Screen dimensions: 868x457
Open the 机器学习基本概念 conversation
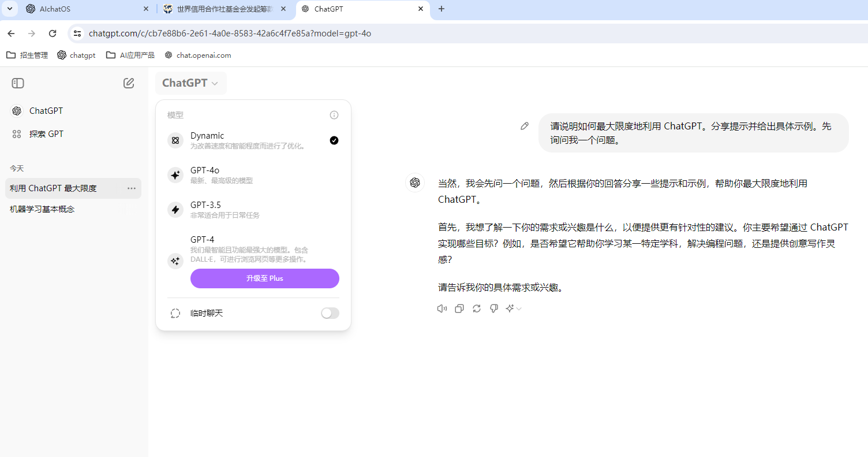point(73,209)
